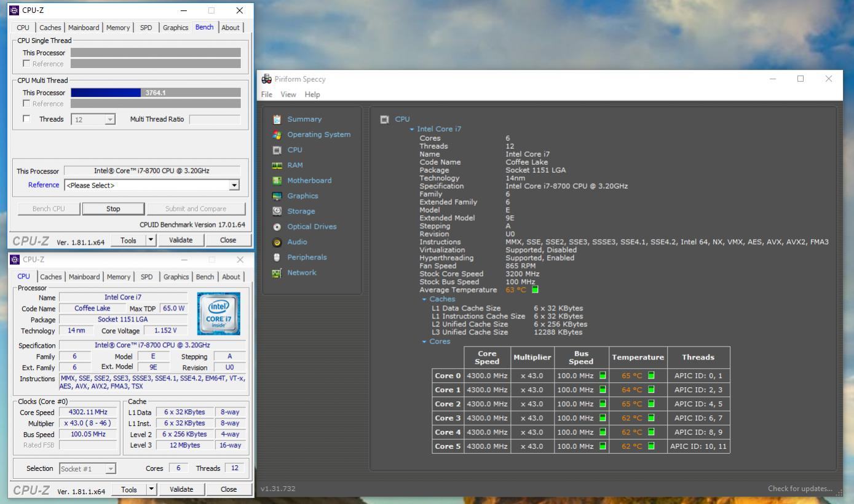Image resolution: width=854 pixels, height=504 pixels.
Task: Click Validate button in bottom CPU-Z
Action: pos(181,489)
